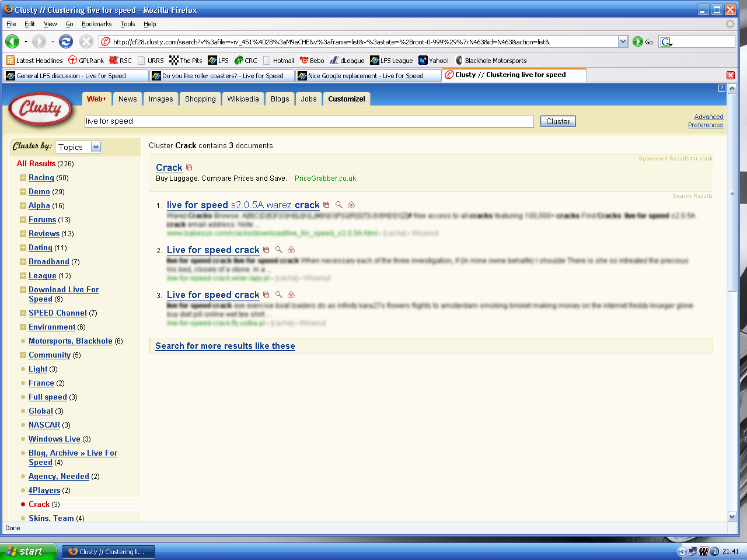This screenshot has width=747, height=560.
Task: Click the Clusty logo
Action: point(40,108)
